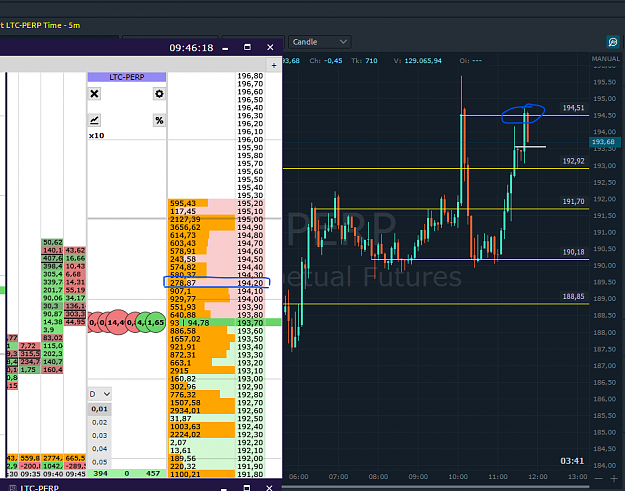Click price 193,10 in the ladder
Image resolution: width=625 pixels, height=491 pixels.
(250, 371)
